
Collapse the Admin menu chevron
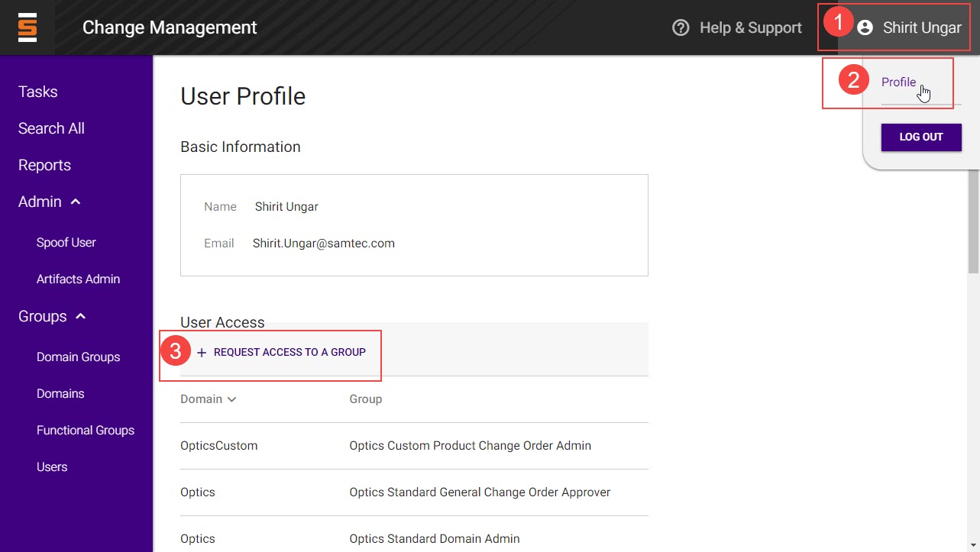(x=76, y=202)
